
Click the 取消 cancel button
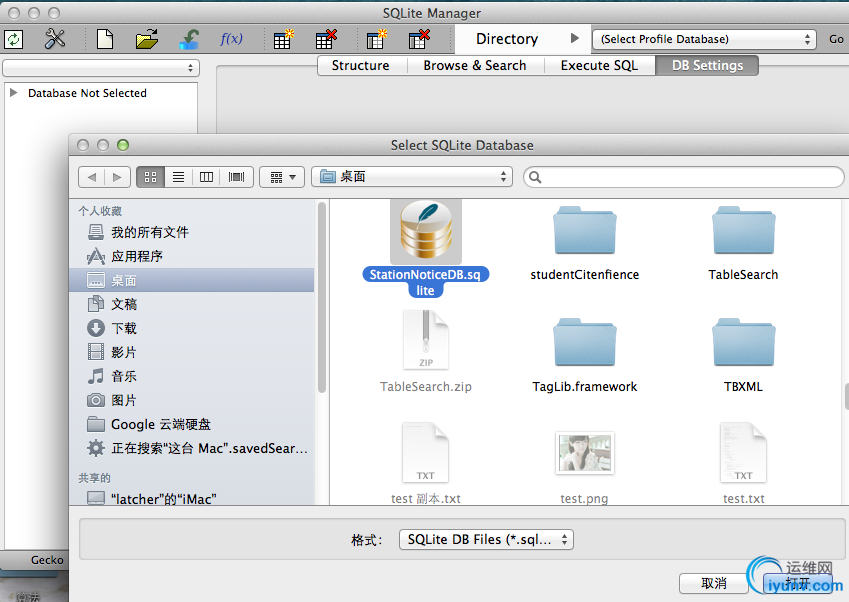pyautogui.click(x=714, y=583)
